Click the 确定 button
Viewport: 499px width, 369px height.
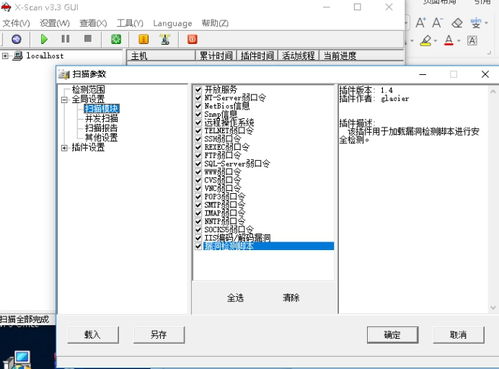pos(392,334)
